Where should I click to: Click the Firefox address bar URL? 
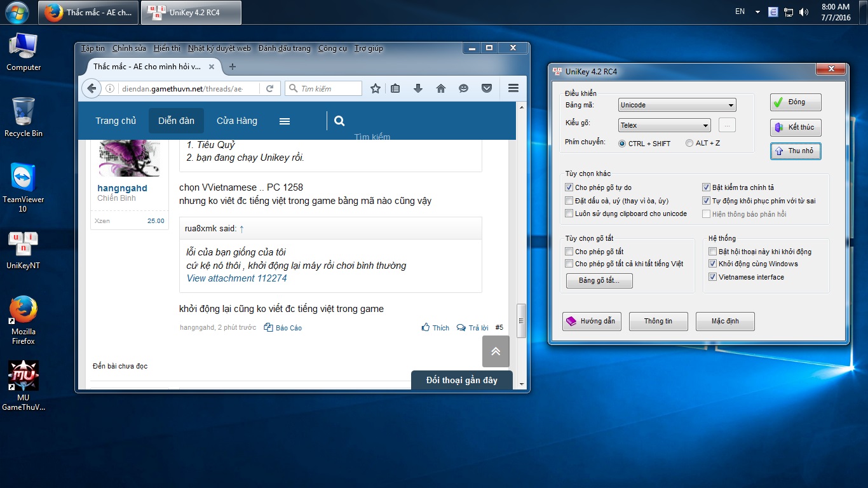point(182,88)
